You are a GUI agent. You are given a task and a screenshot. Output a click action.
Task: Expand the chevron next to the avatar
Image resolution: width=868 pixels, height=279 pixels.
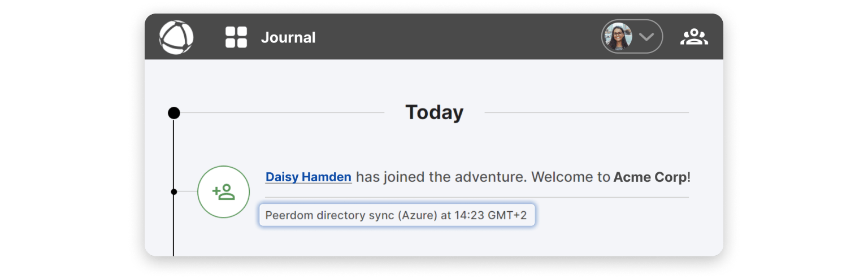click(x=646, y=37)
